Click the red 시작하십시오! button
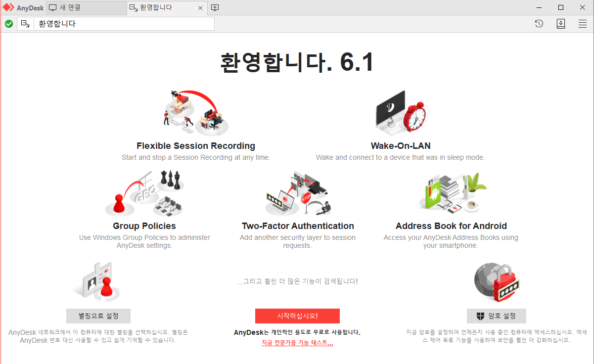594x364 pixels. pos(297,316)
